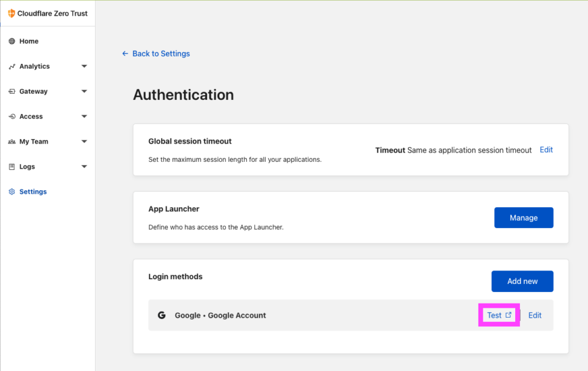Click the Google G logo icon
This screenshot has width=588, height=371.
pos(162,315)
